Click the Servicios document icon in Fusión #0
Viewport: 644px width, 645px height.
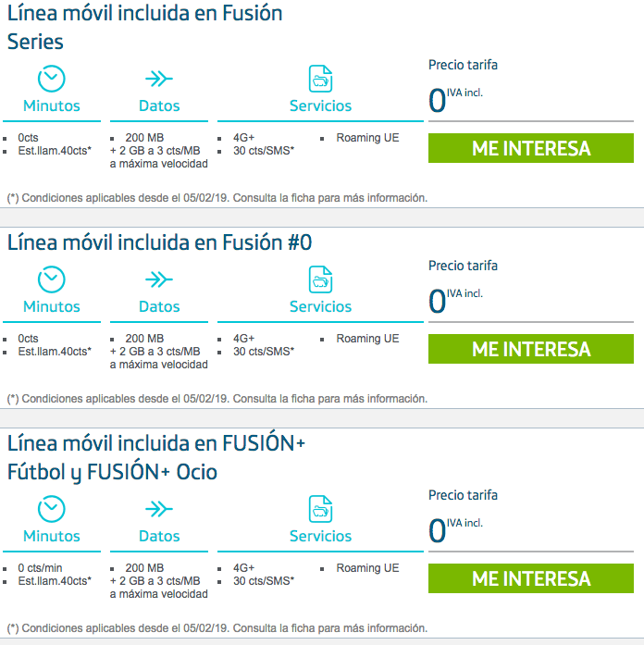point(320,279)
